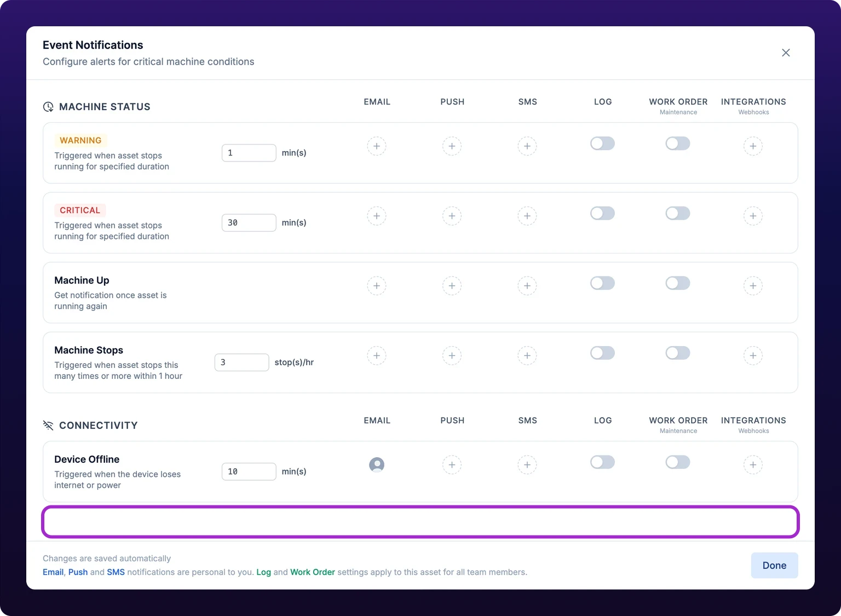
Task: Click the MACHINE STATUS section clock icon
Action: click(48, 107)
